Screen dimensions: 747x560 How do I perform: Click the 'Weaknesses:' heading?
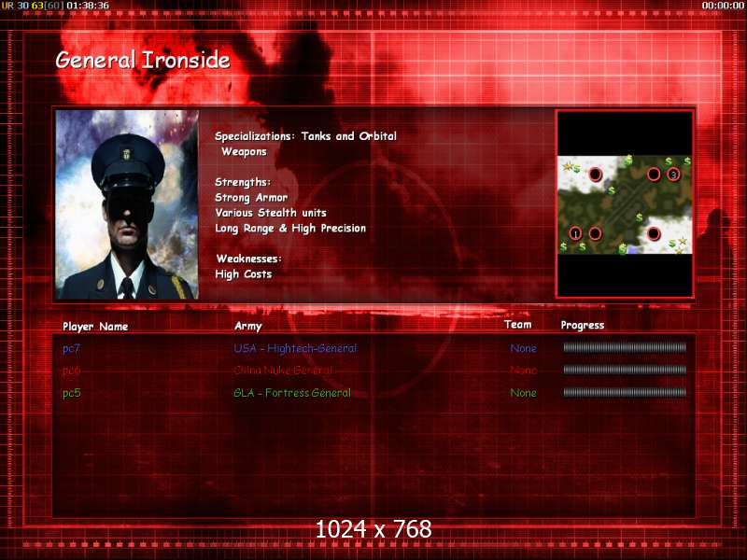(248, 259)
